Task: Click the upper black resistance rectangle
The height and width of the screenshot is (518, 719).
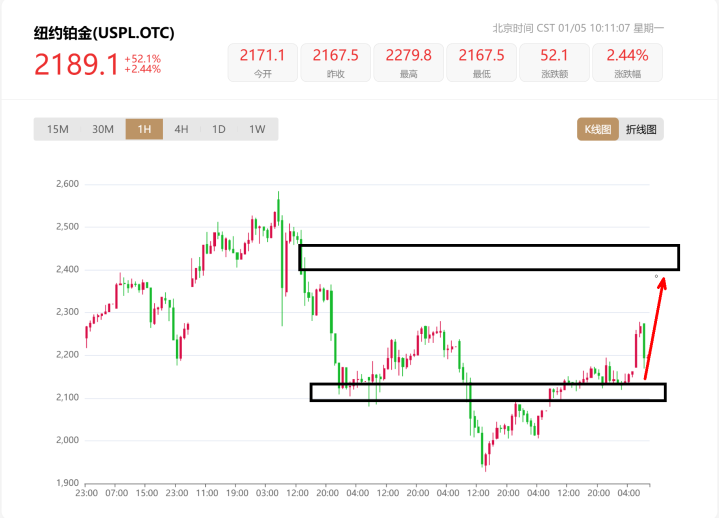Action: point(489,257)
